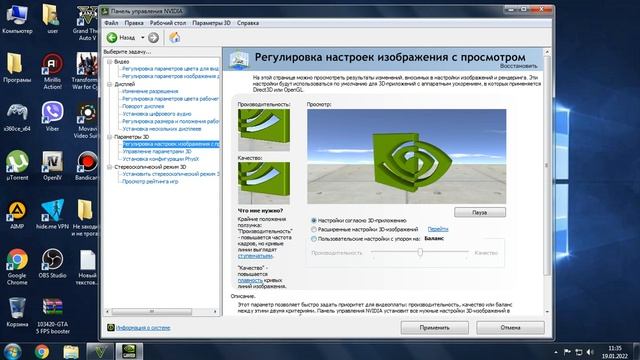Screen dimensions: 640x360
Task: Launch OpenIV from desktop
Action: [x=52, y=166]
